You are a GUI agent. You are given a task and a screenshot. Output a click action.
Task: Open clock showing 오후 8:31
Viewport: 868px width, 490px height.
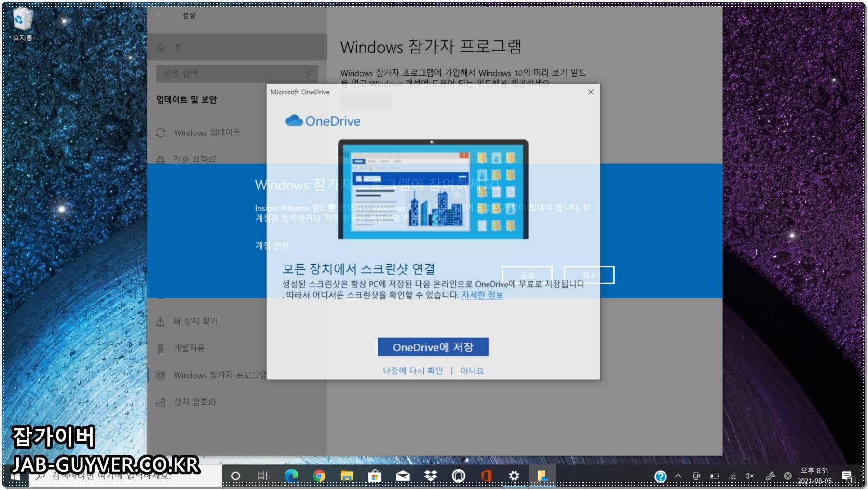coord(814,476)
